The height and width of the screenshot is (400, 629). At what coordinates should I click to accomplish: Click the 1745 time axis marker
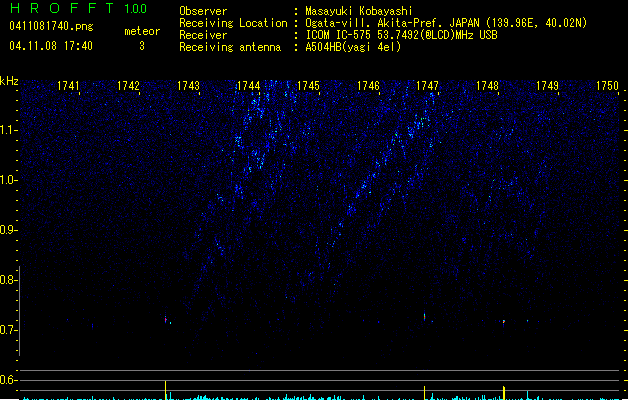pos(308,86)
